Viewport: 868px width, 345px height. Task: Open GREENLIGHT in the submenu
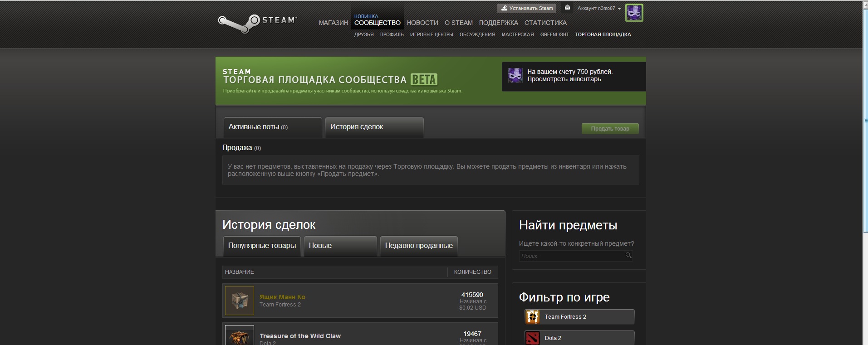click(554, 34)
